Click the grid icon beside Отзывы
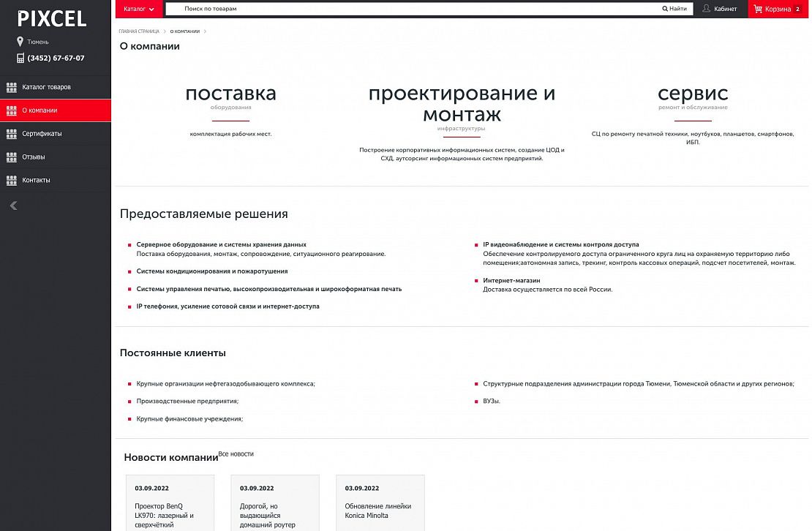Image resolution: width=812 pixels, height=531 pixels. tap(12, 157)
